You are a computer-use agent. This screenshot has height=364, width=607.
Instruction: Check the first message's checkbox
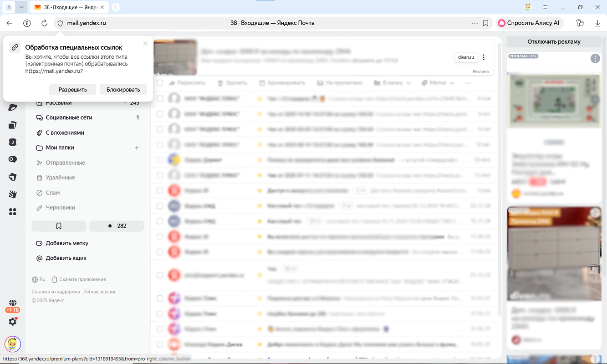pos(160,98)
